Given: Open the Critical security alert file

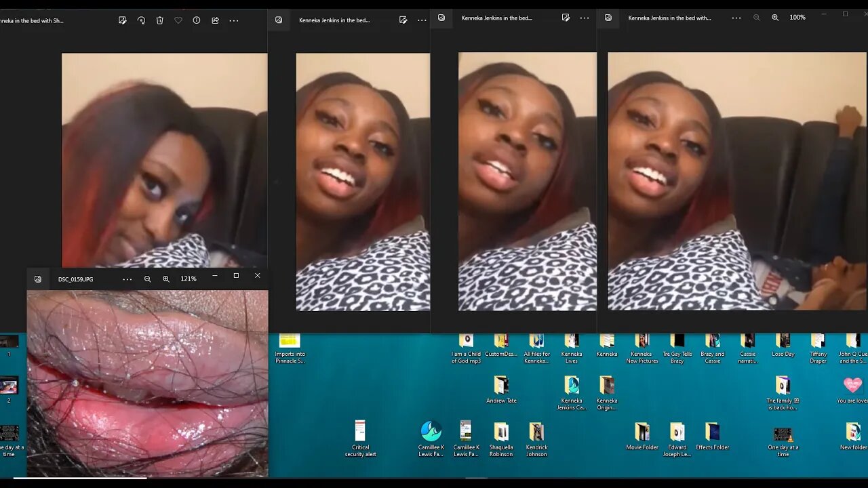Looking at the screenshot, I should (360, 439).
